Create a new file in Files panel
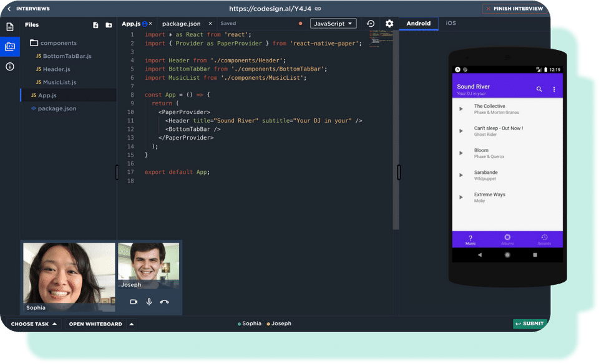The width and height of the screenshot is (599, 364). [95, 25]
